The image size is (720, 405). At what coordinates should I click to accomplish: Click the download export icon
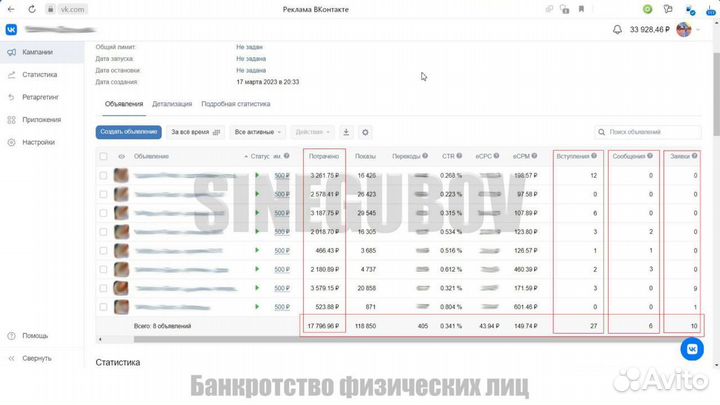tap(346, 132)
